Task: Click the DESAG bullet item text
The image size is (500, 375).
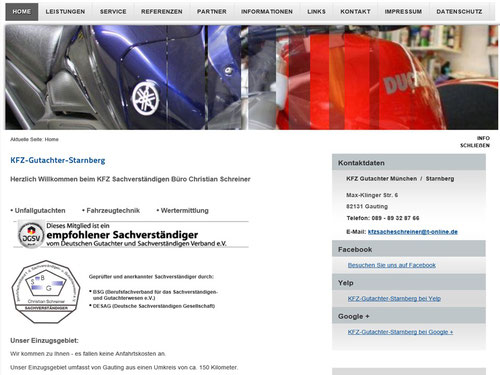Action: click(x=153, y=306)
